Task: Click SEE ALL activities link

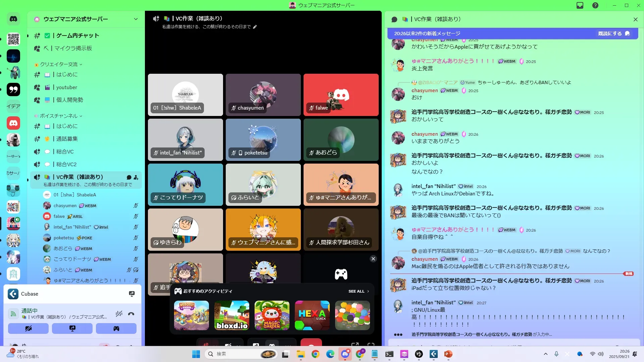Action: (358, 291)
